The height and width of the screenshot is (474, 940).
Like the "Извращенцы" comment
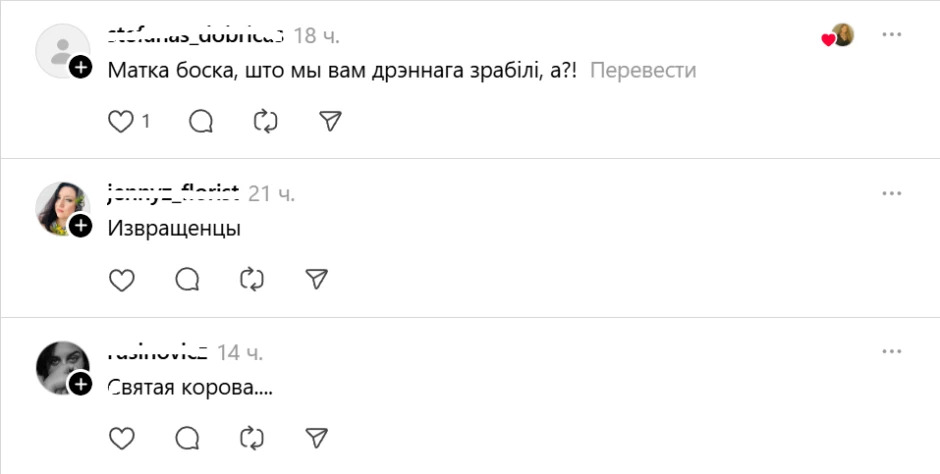tap(121, 279)
